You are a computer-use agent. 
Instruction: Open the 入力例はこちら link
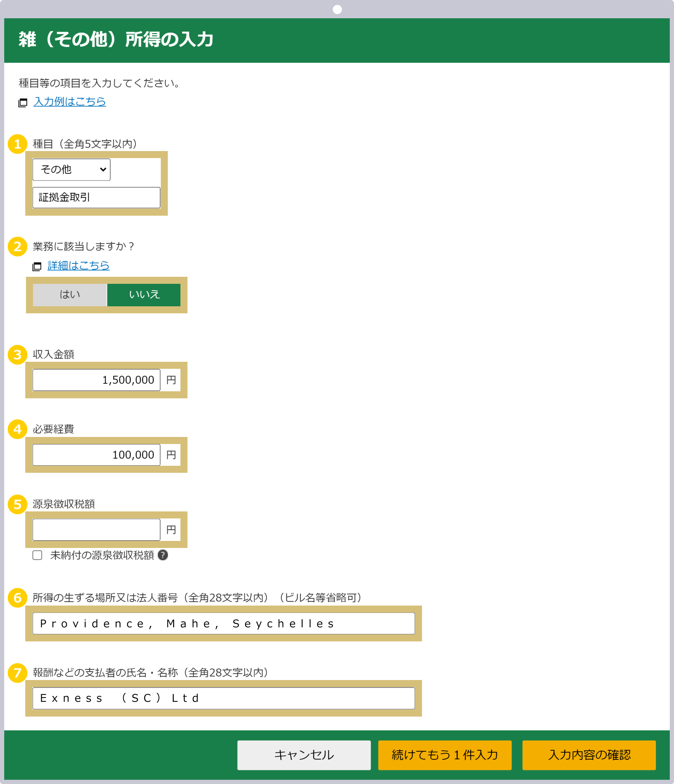[x=70, y=102]
